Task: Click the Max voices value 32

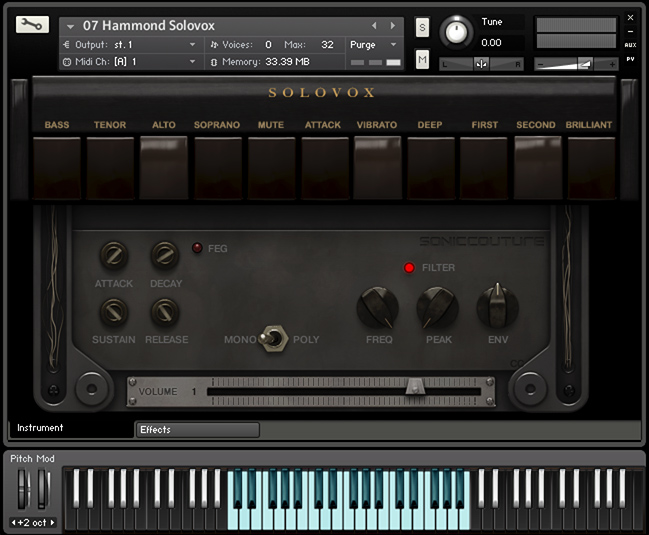Action: point(327,45)
